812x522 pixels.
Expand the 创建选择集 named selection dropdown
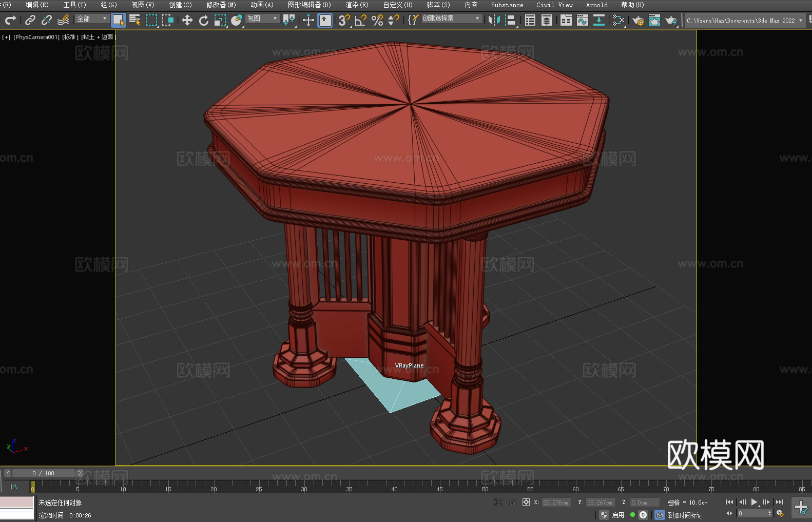(452, 18)
